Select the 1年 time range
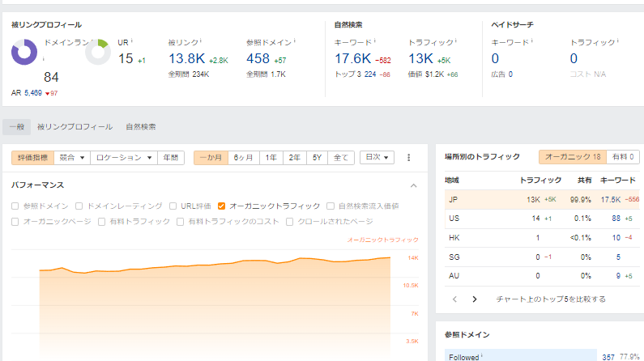The height and width of the screenshot is (361, 644). coord(271,158)
